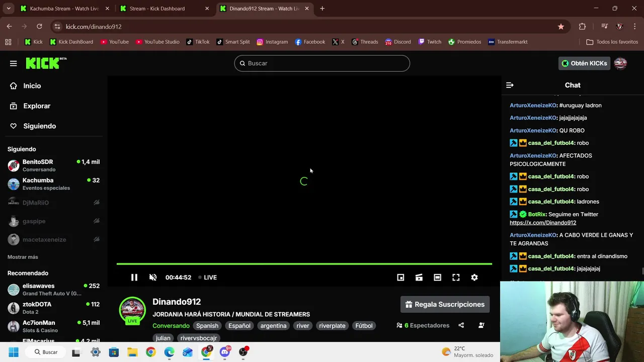The image size is (644, 362).
Task: Select the riverplate tag
Action: coord(332,326)
